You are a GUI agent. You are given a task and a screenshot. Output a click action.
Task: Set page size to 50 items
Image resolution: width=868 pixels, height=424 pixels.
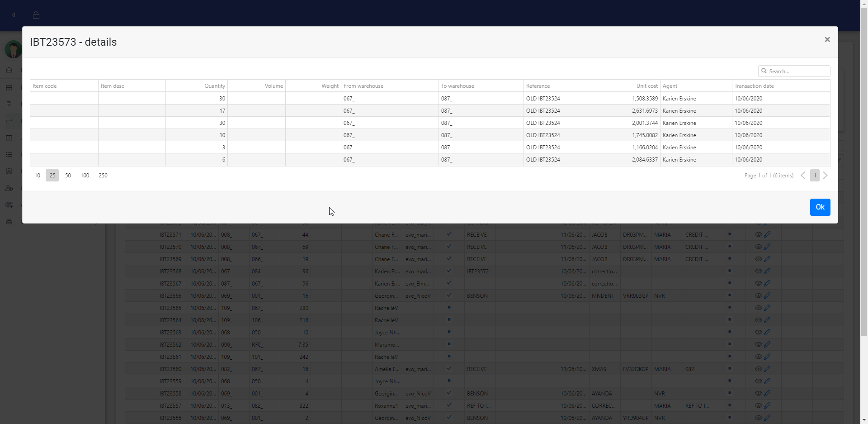[68, 176]
